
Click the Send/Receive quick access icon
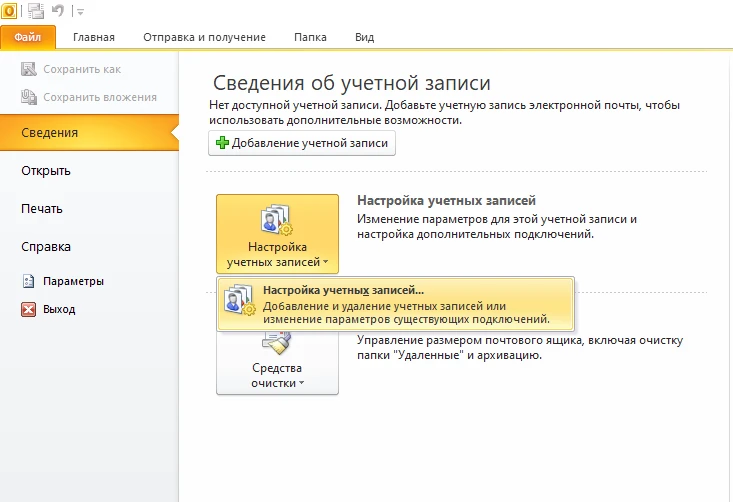36,10
